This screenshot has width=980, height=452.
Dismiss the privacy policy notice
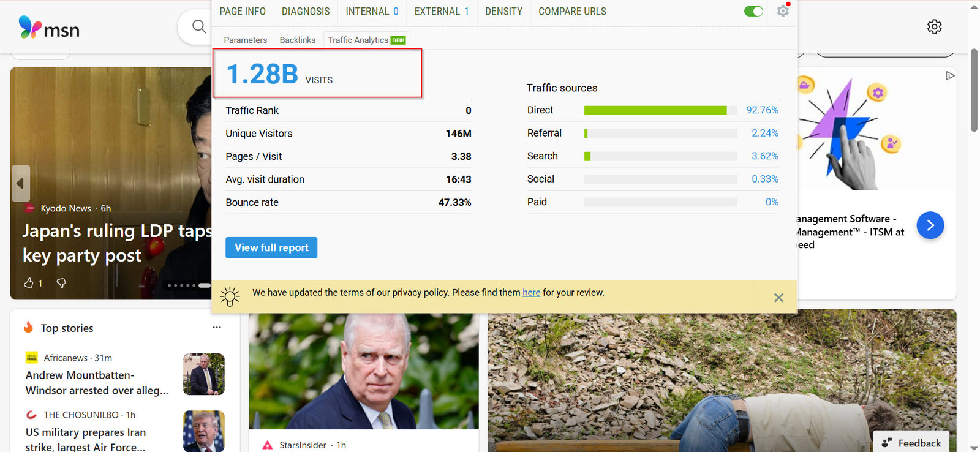click(x=778, y=298)
